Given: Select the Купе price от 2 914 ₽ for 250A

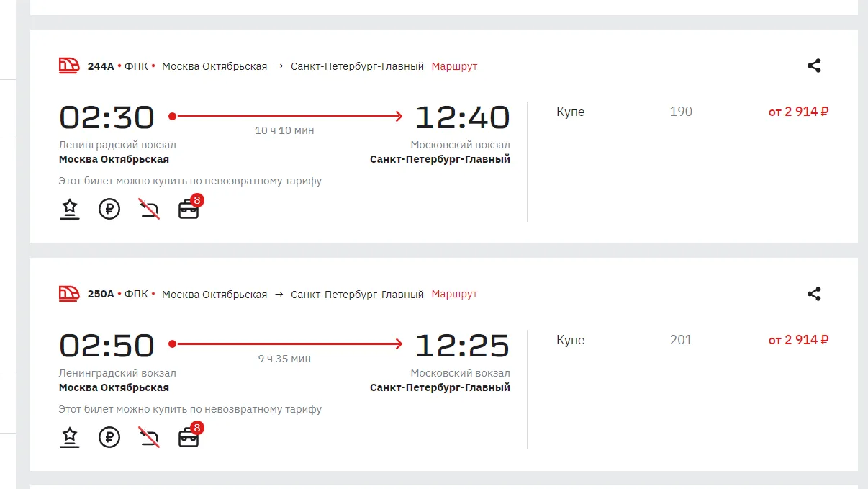Looking at the screenshot, I should click(x=798, y=340).
